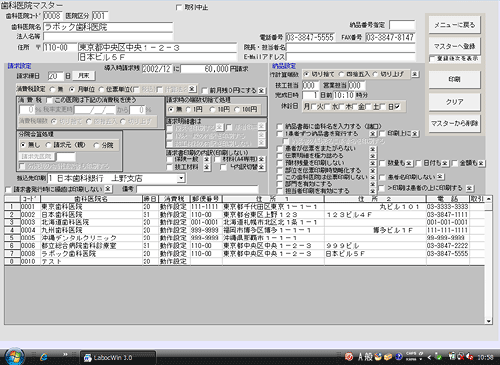This screenshot has width=500, height=365.
Task: Click the 全 button after 日付も
Action: (445, 163)
